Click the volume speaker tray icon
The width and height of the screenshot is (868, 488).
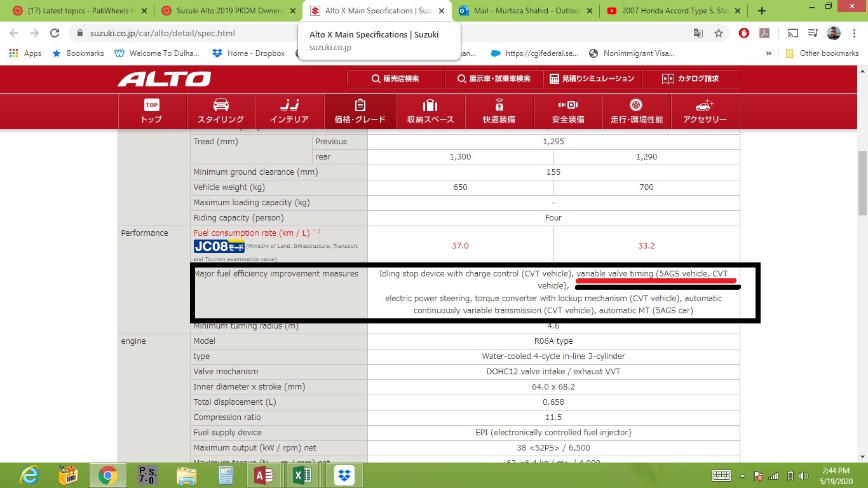803,475
